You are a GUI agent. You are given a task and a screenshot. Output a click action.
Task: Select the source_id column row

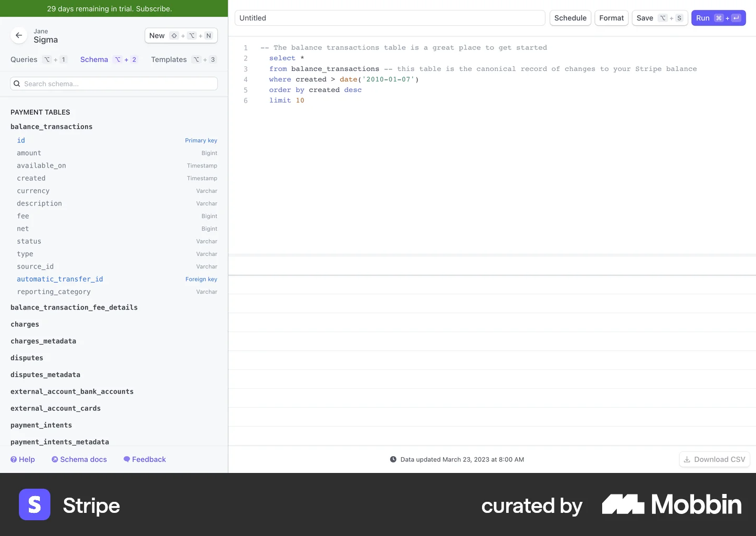117,266
